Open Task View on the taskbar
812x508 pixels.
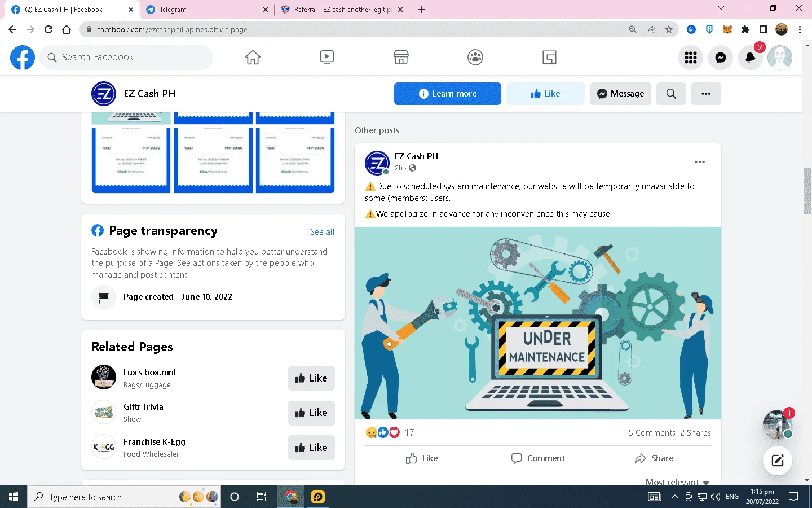[x=262, y=497]
